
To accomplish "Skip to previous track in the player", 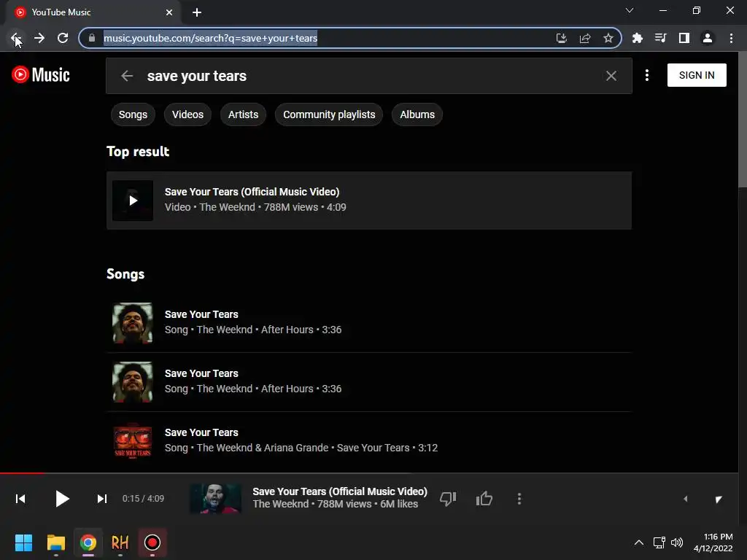I will click(x=20, y=499).
